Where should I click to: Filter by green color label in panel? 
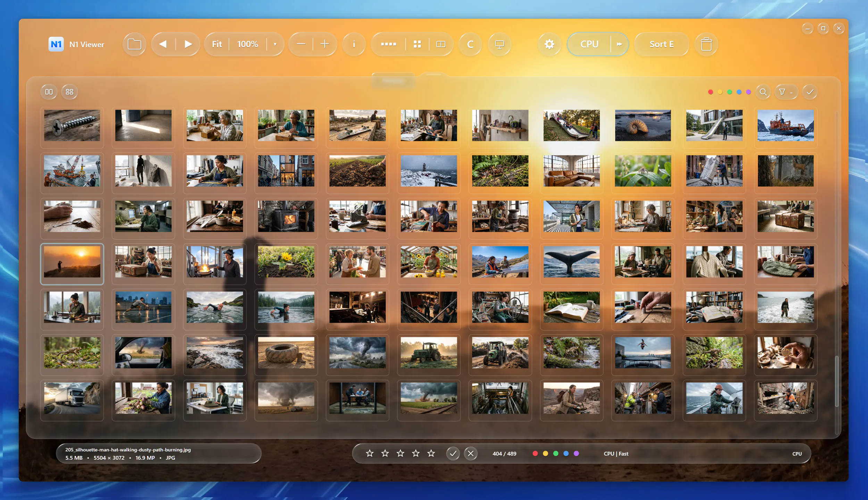729,92
